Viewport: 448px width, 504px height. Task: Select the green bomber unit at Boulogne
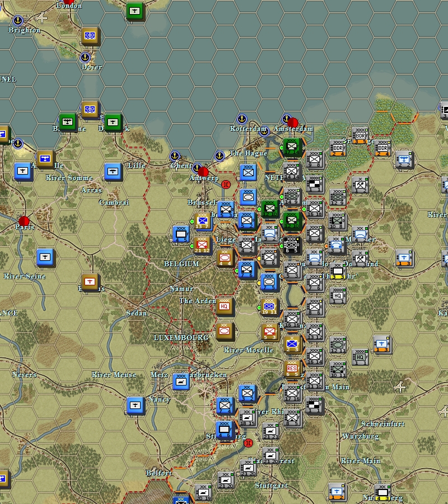click(x=68, y=122)
